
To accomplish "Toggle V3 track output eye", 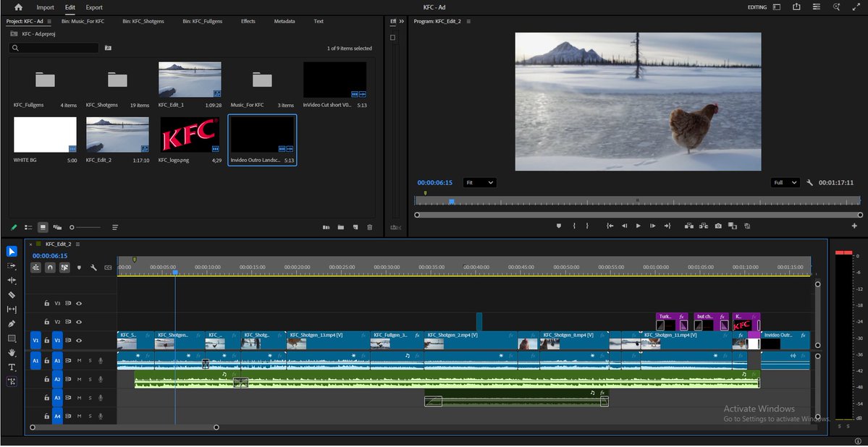I will [79, 303].
